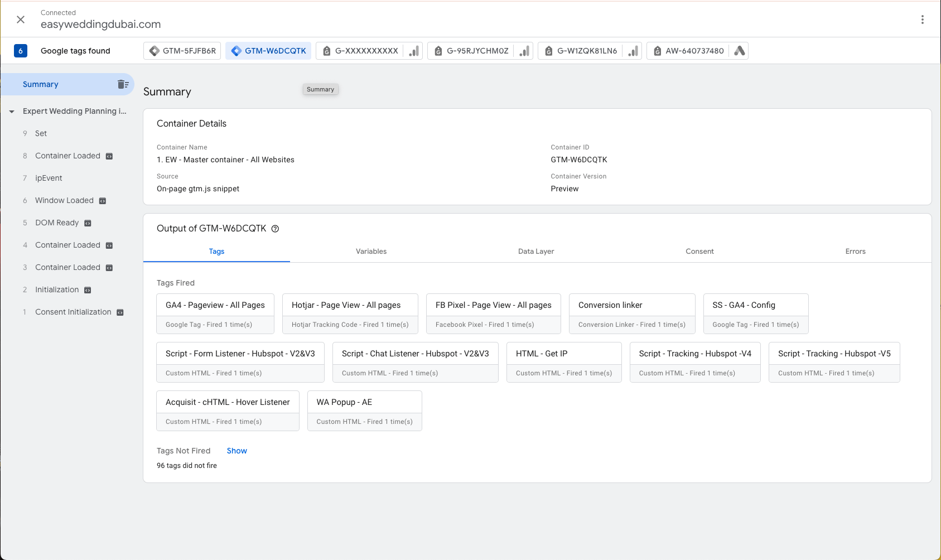Click the analytics bar icon next to G-XXXXXXXXXX
The width and height of the screenshot is (941, 560).
point(413,51)
